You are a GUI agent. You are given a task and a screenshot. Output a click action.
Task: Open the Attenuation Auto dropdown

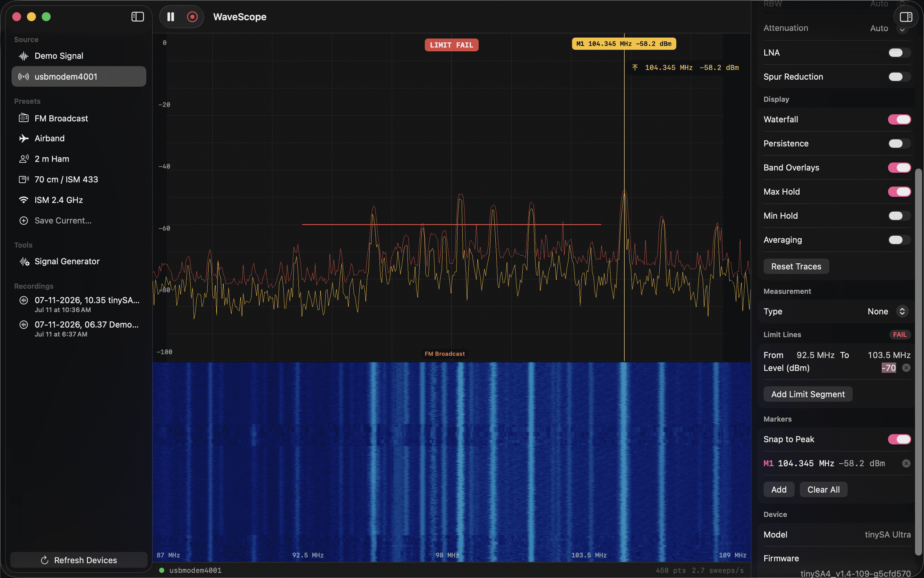click(x=889, y=28)
